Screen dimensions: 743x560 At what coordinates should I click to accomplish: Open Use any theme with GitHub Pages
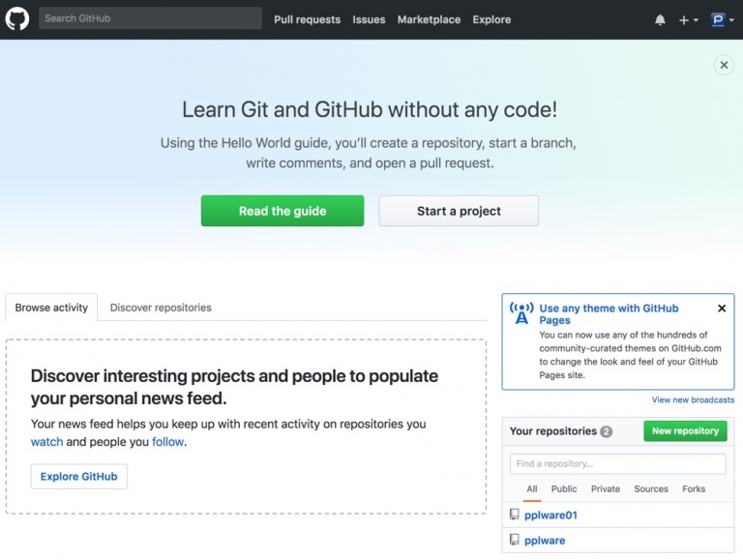[609, 314]
